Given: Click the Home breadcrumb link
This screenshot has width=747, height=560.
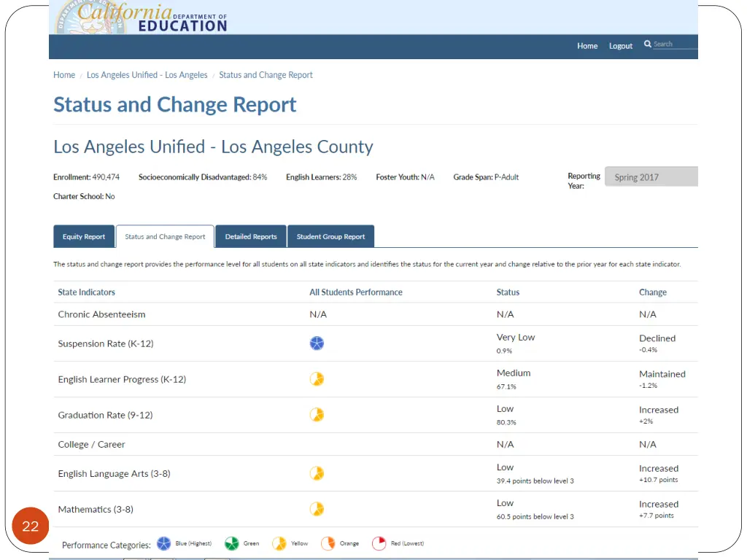Looking at the screenshot, I should pyautogui.click(x=64, y=75).
